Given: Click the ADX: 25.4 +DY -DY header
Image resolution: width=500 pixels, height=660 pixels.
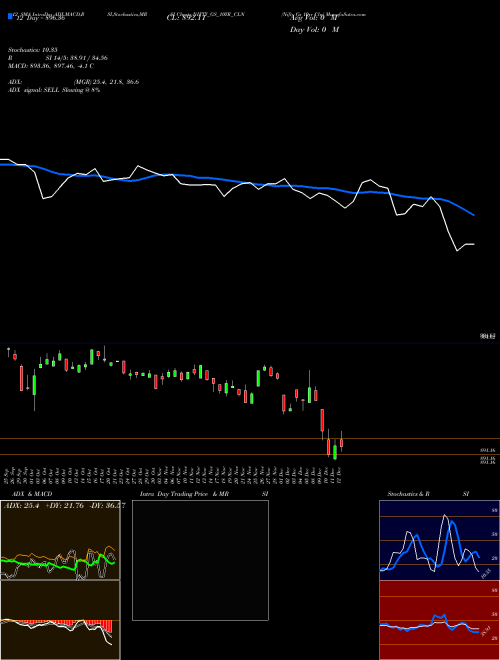Looking at the screenshot, I should [64, 505].
